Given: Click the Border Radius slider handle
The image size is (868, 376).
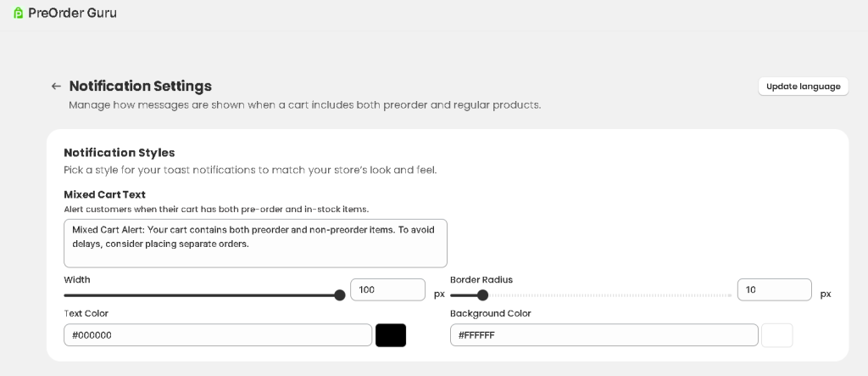Looking at the screenshot, I should point(483,295).
